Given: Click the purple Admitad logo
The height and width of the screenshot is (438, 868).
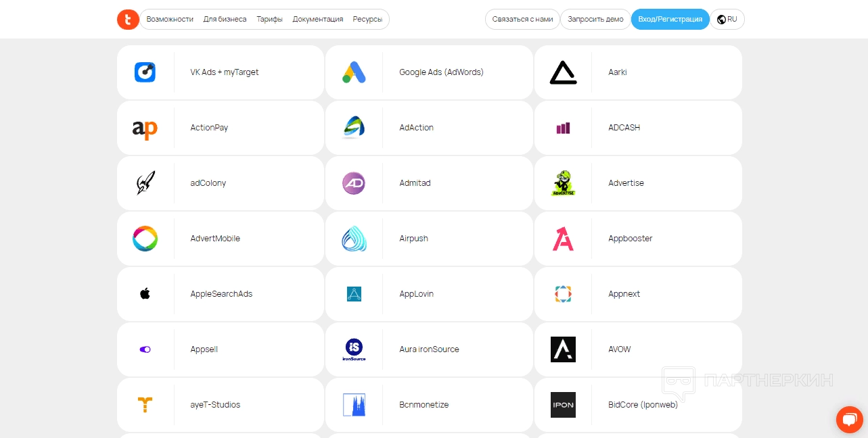Looking at the screenshot, I should 354,183.
